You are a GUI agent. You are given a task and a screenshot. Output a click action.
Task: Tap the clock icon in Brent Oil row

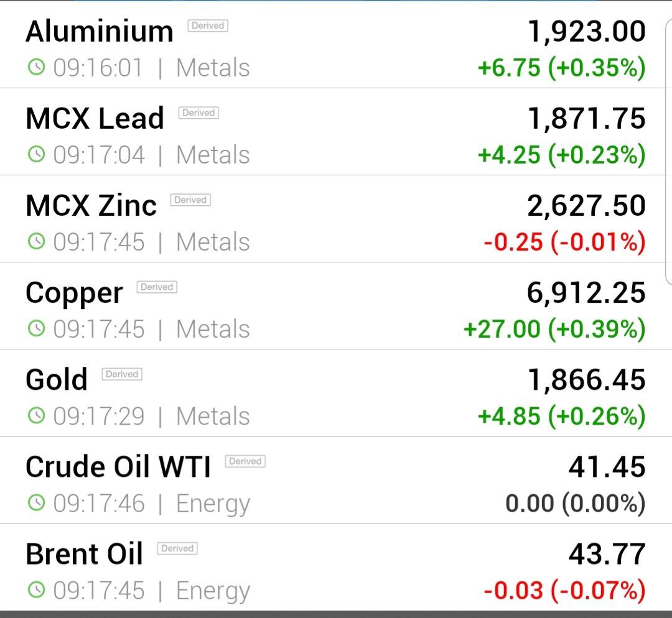pos(37,590)
